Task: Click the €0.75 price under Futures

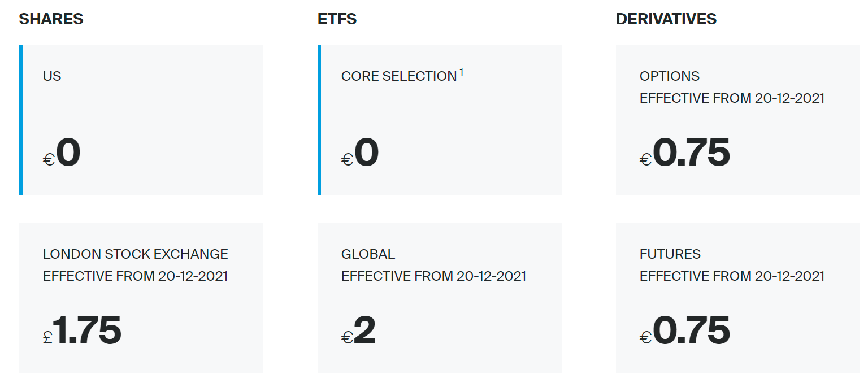Action: pos(685,330)
